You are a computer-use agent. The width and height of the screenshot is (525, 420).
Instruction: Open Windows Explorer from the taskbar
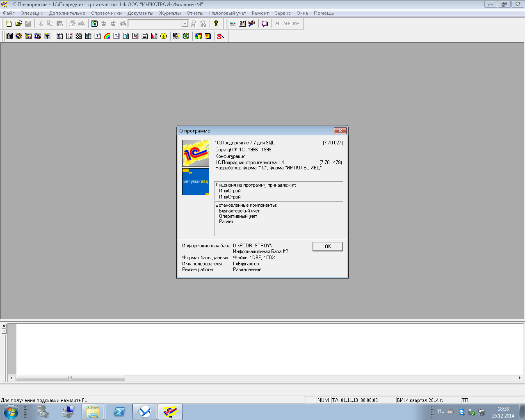click(x=93, y=412)
